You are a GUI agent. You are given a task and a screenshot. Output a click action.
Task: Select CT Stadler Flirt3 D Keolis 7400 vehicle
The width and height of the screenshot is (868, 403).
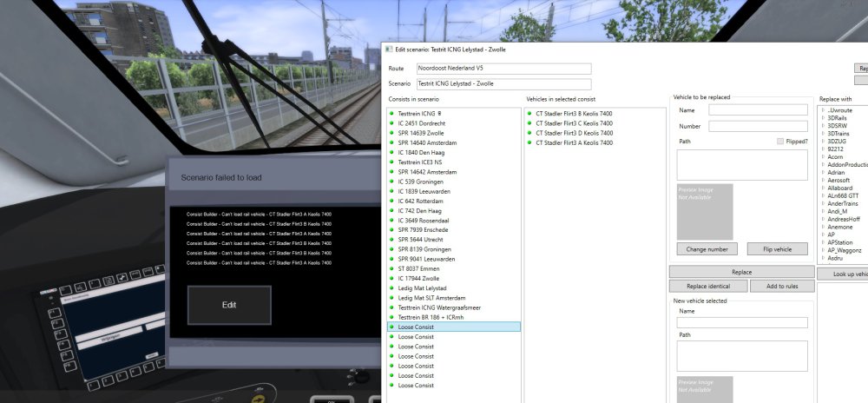pos(574,133)
